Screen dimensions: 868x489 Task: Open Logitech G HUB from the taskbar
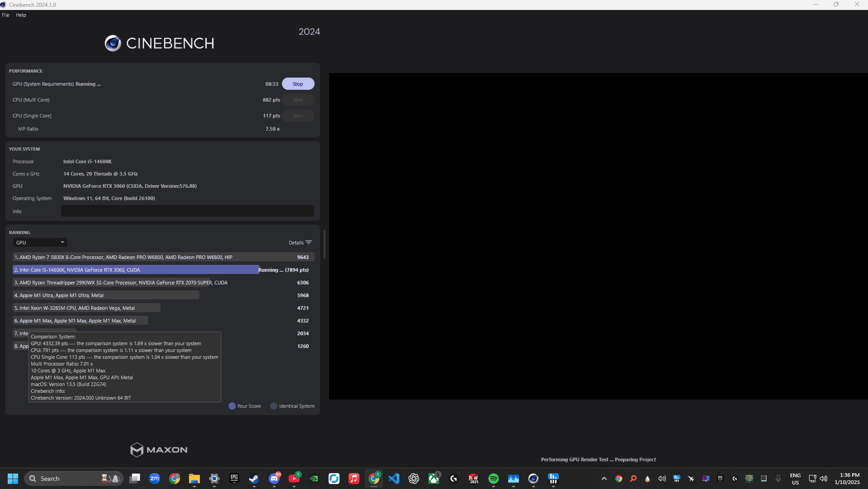tap(454, 479)
